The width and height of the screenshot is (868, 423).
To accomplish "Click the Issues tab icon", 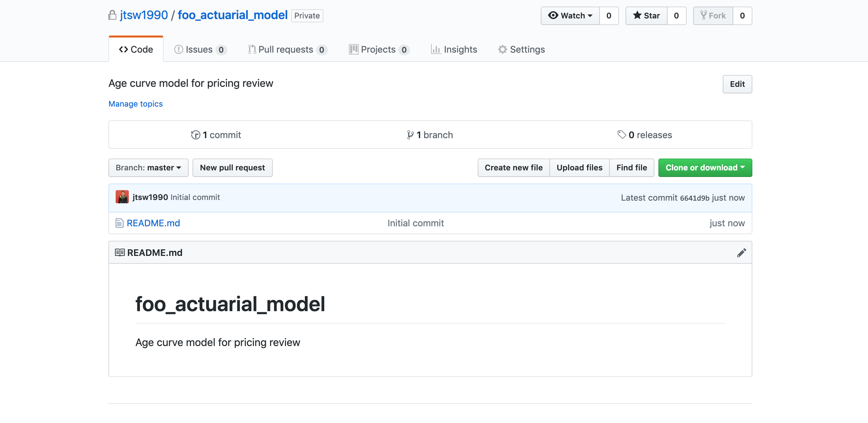I will tap(178, 49).
